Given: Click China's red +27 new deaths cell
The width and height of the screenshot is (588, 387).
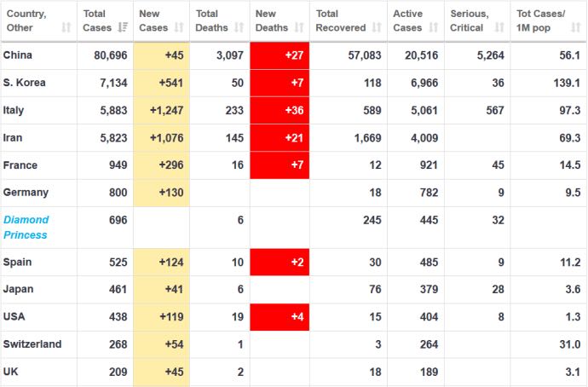Looking at the screenshot, I should 280,55.
